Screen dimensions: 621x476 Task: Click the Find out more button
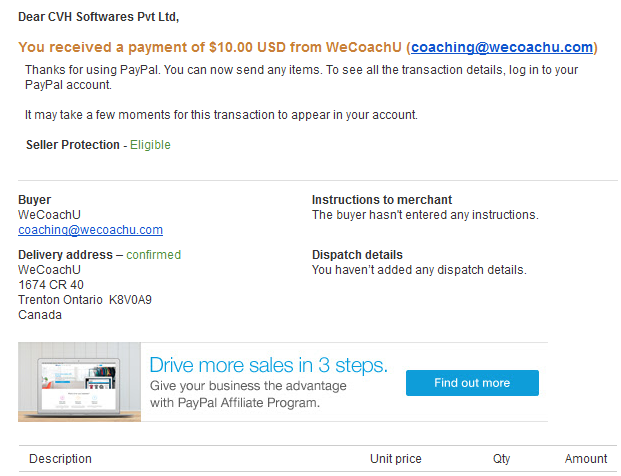pyautogui.click(x=472, y=383)
